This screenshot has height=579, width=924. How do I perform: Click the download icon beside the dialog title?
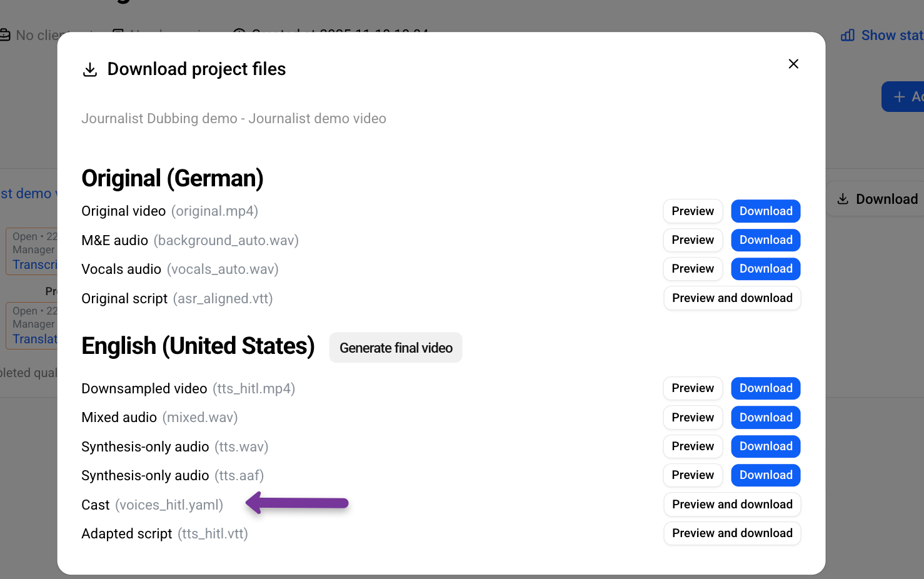point(90,69)
